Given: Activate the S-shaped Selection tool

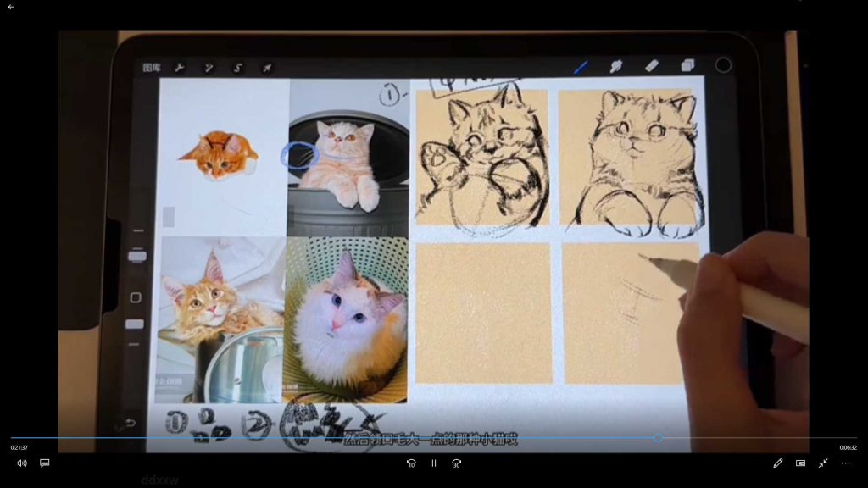Looking at the screenshot, I should coord(238,68).
